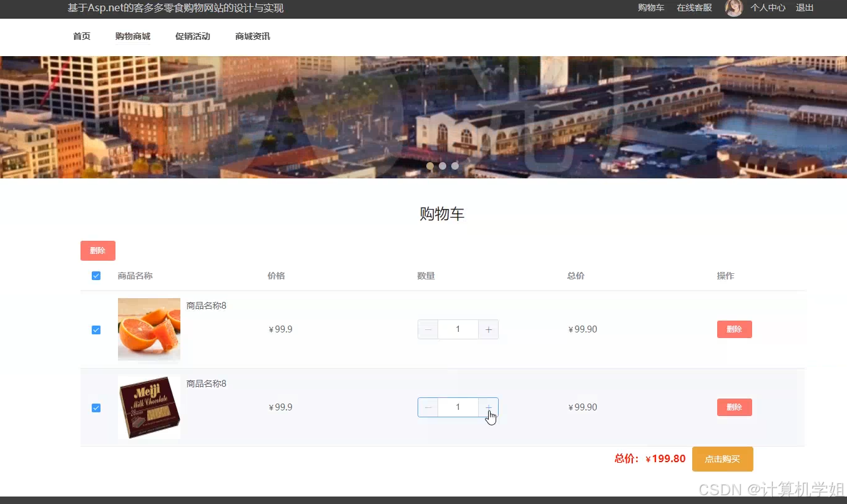Select 商城资讯 in the nav bar

253,36
